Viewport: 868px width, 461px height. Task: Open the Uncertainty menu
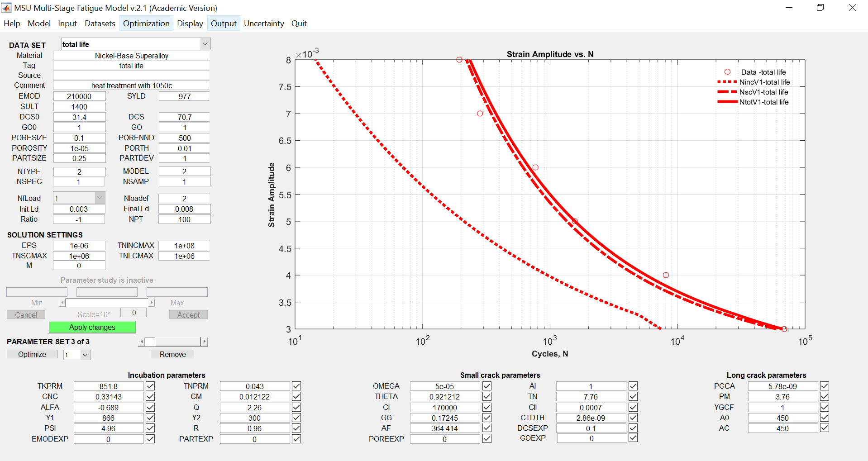click(x=264, y=24)
